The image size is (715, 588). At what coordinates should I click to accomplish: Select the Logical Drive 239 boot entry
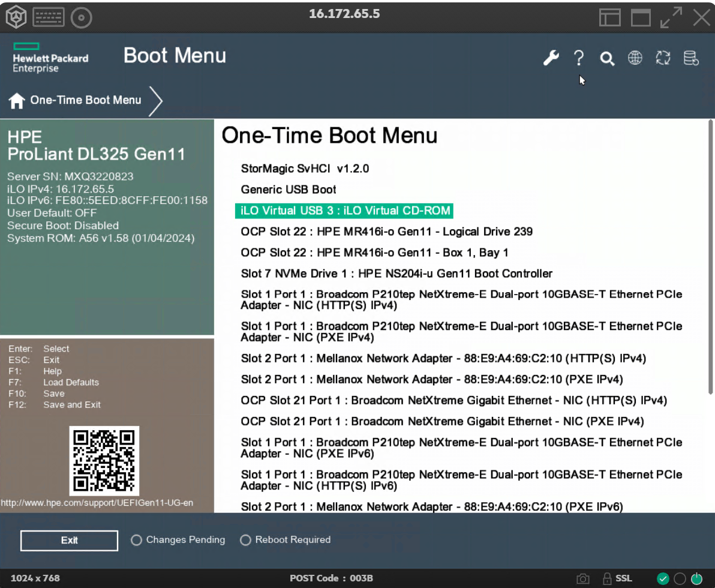(386, 232)
